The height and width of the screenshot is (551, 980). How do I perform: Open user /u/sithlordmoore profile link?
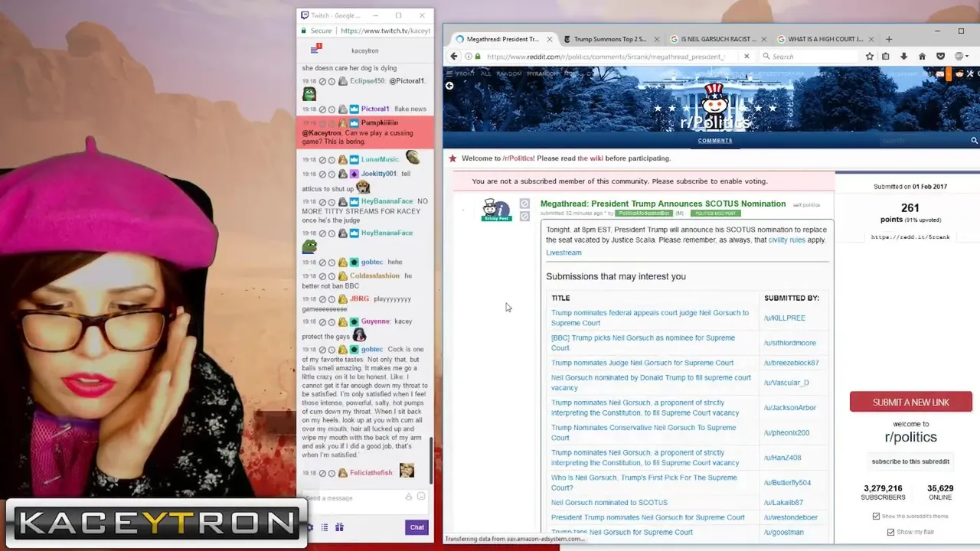pos(790,343)
